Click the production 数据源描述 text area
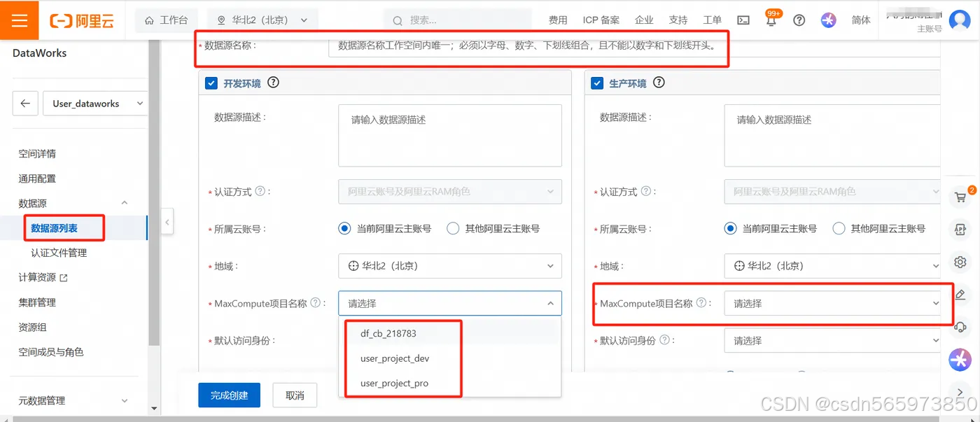 tap(833, 136)
